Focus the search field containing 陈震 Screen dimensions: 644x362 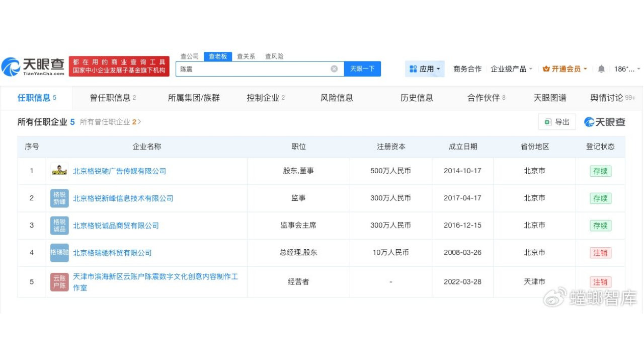(x=260, y=69)
